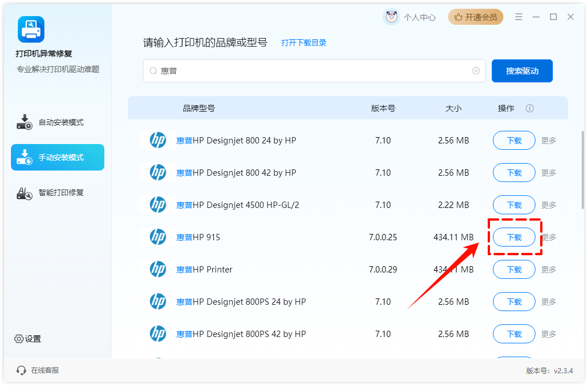
Task: Click the info icon beside 操作
Action: pos(530,108)
